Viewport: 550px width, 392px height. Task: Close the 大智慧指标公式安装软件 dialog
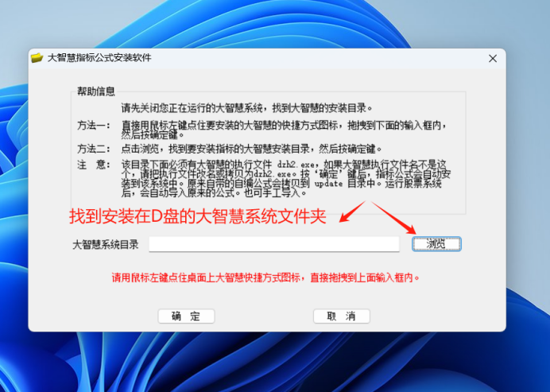pos(493,59)
